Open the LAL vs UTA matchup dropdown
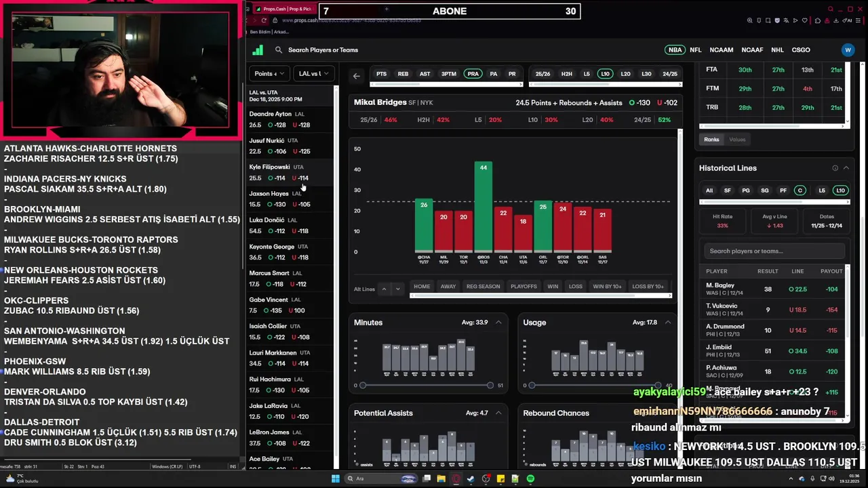Viewport: 868px width, 488px height. click(313, 73)
